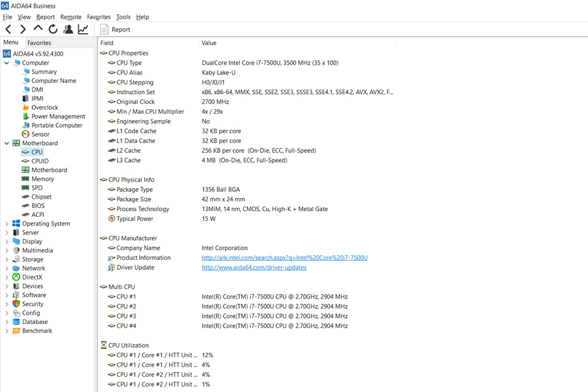Select the Software icon in tree
The width and height of the screenshot is (588, 392).
pyautogui.click(x=16, y=295)
